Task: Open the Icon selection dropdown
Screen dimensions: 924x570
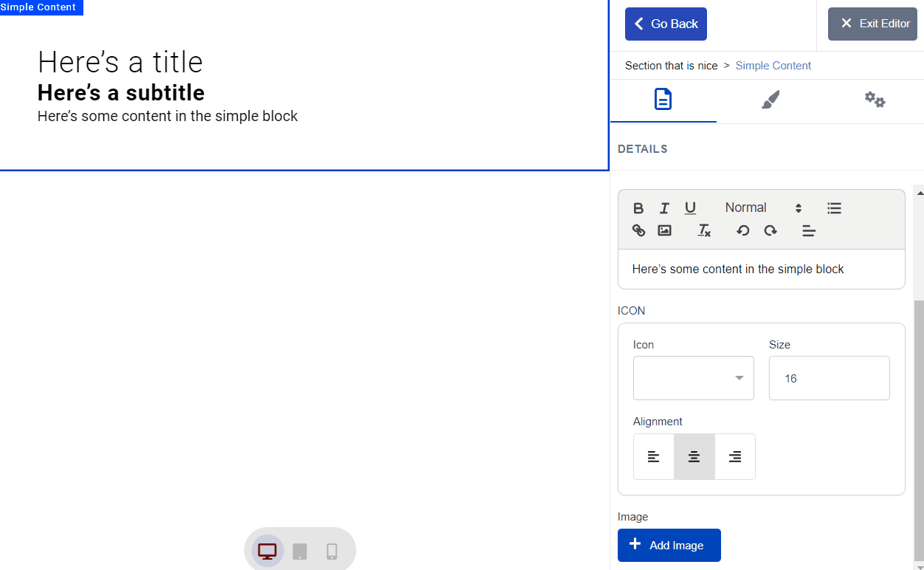Action: click(x=692, y=378)
